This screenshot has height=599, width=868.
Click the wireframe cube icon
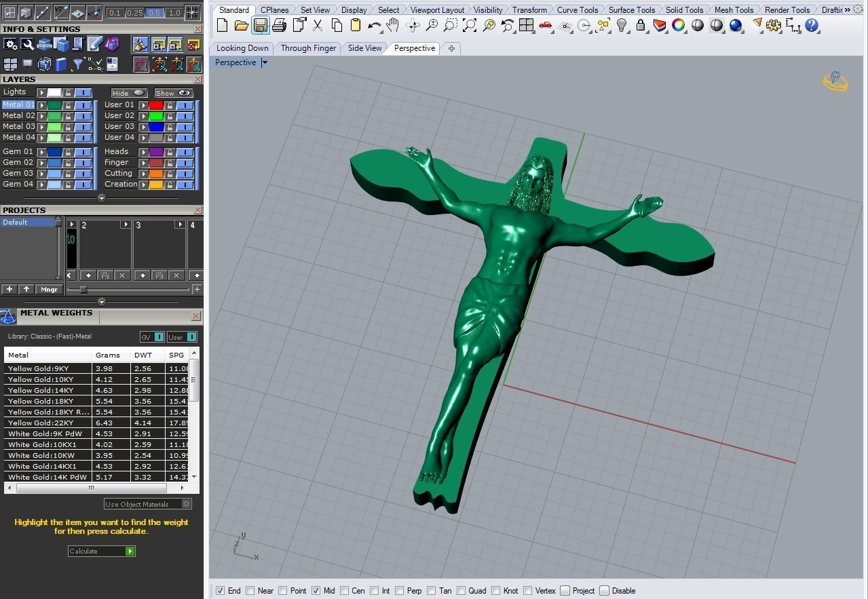coord(44,64)
